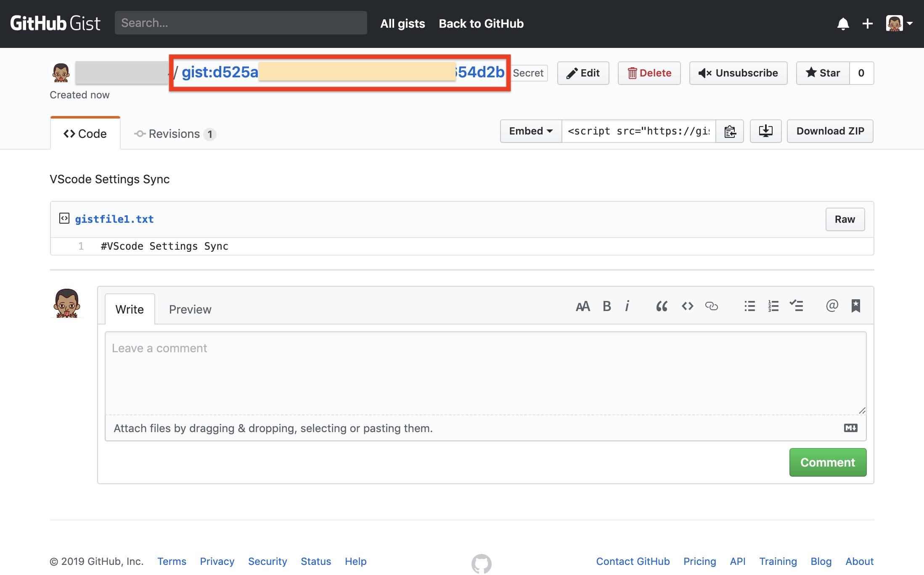Click the inline code icon
The width and height of the screenshot is (924, 575).
687,306
